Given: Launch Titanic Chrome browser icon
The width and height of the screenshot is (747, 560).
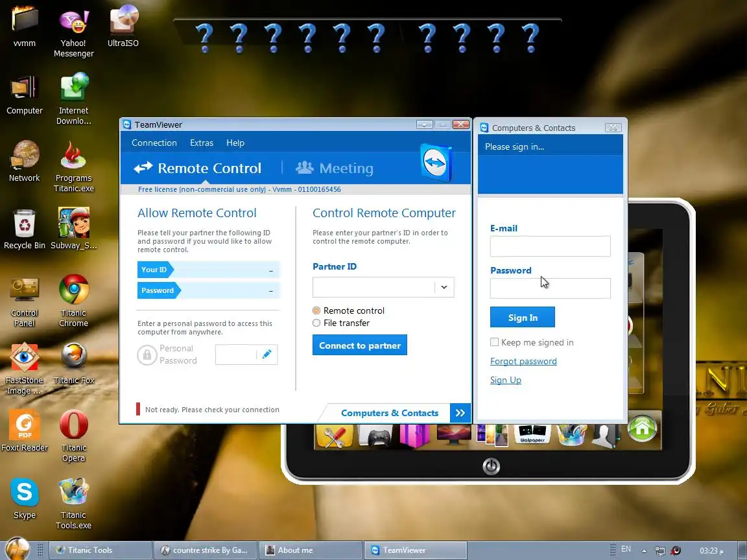Looking at the screenshot, I should click(73, 301).
